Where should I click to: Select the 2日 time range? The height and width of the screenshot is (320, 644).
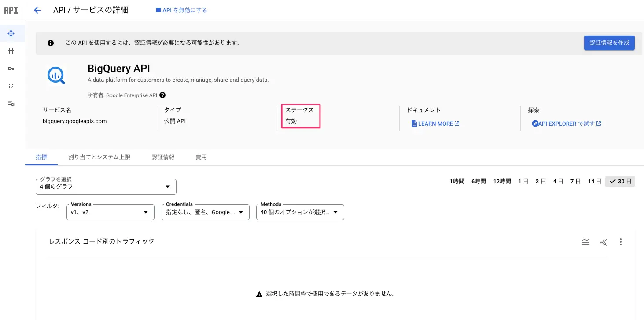(x=541, y=182)
